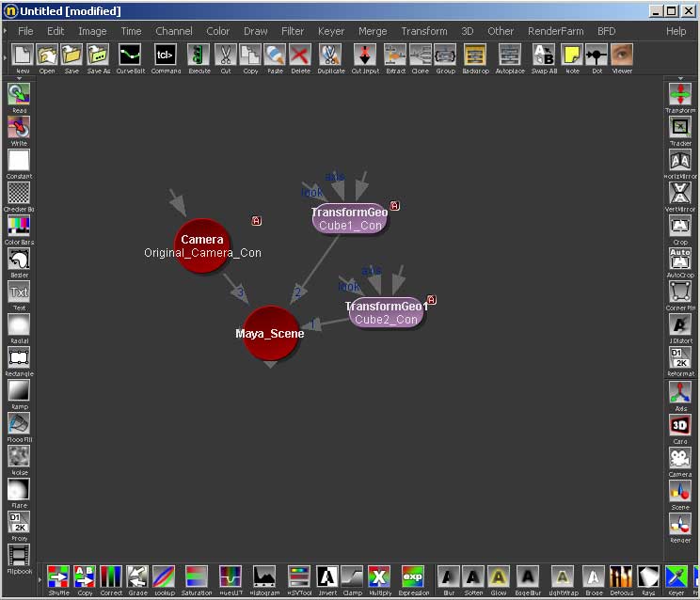Create a Write node from left panel
This screenshot has width=700, height=600.
tap(19, 127)
